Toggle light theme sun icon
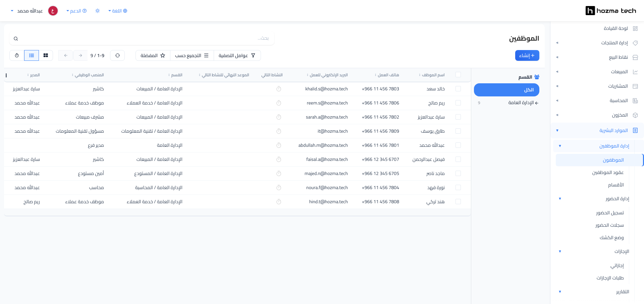 click(98, 11)
